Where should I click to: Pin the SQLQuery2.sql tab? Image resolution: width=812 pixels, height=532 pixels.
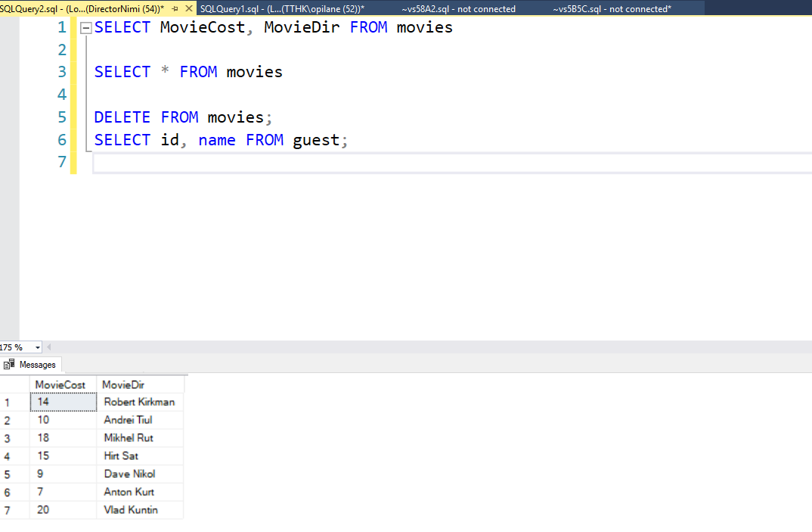(175, 8)
